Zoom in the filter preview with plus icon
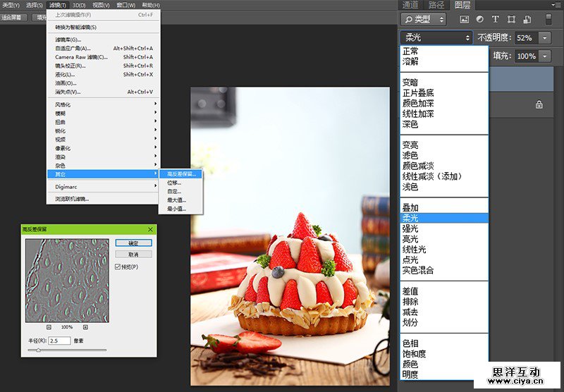 pyautogui.click(x=85, y=327)
